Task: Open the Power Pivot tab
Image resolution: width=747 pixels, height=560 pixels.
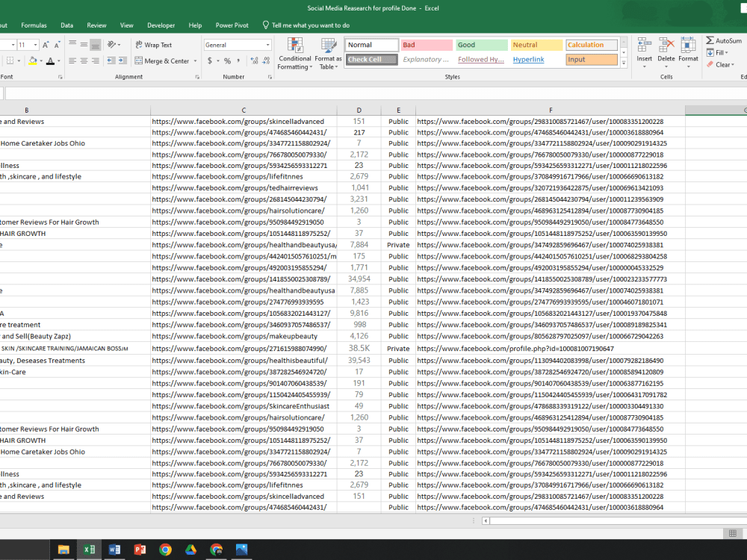Action: pyautogui.click(x=232, y=25)
